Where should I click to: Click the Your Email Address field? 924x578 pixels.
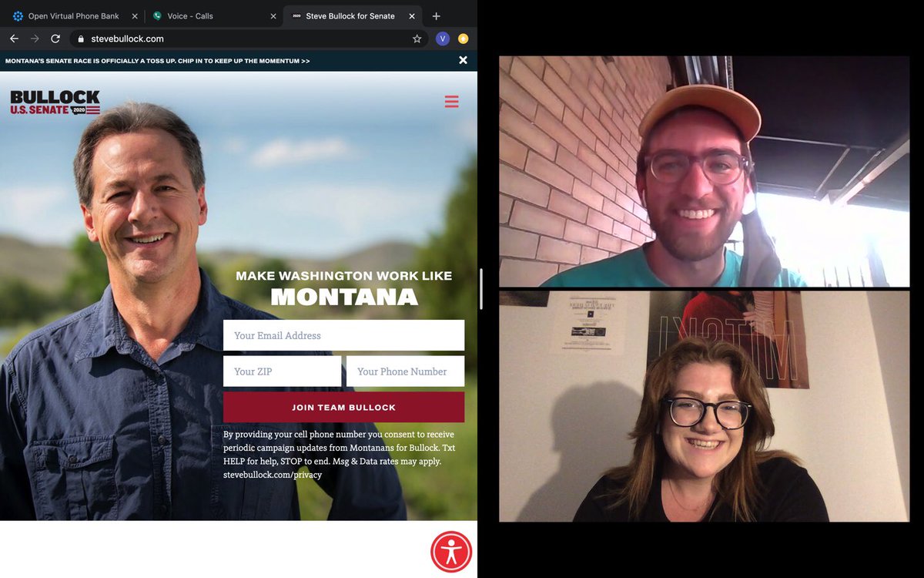(x=343, y=335)
